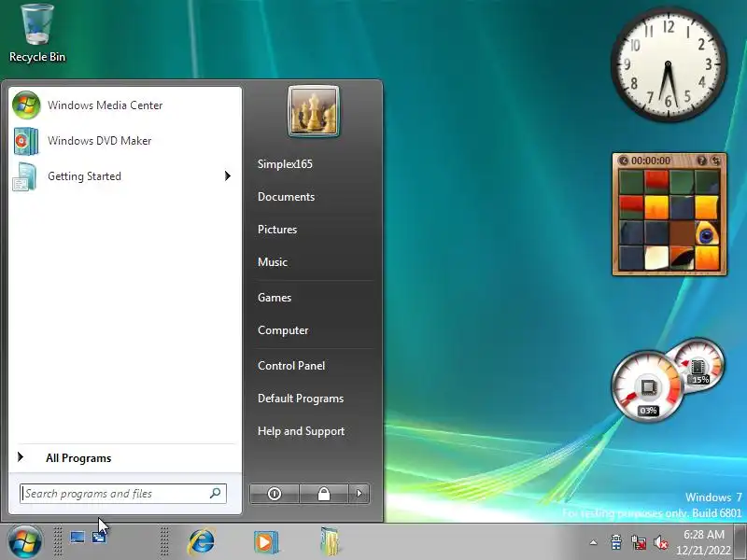Open the Simplex165 user folder
This screenshot has height=560, width=747.
(x=285, y=164)
